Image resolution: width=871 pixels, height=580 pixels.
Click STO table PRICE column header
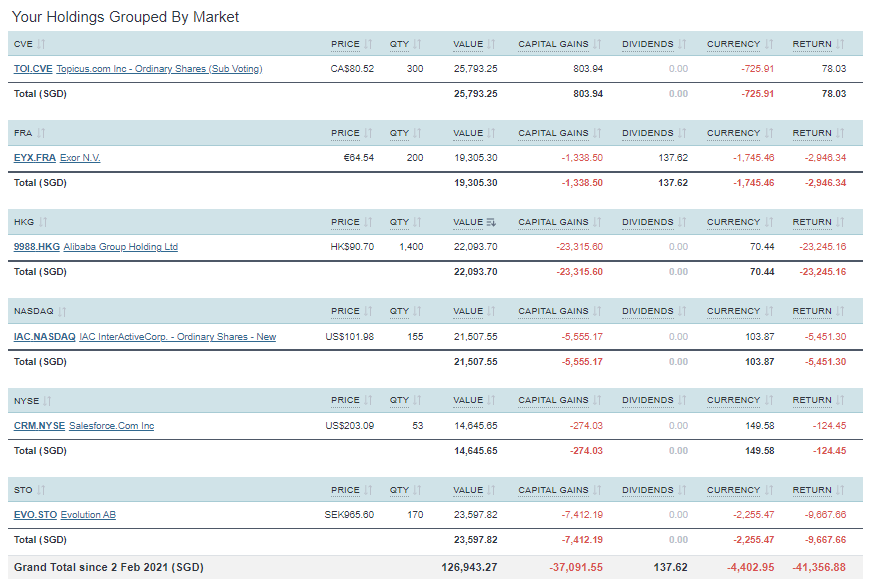tap(345, 490)
